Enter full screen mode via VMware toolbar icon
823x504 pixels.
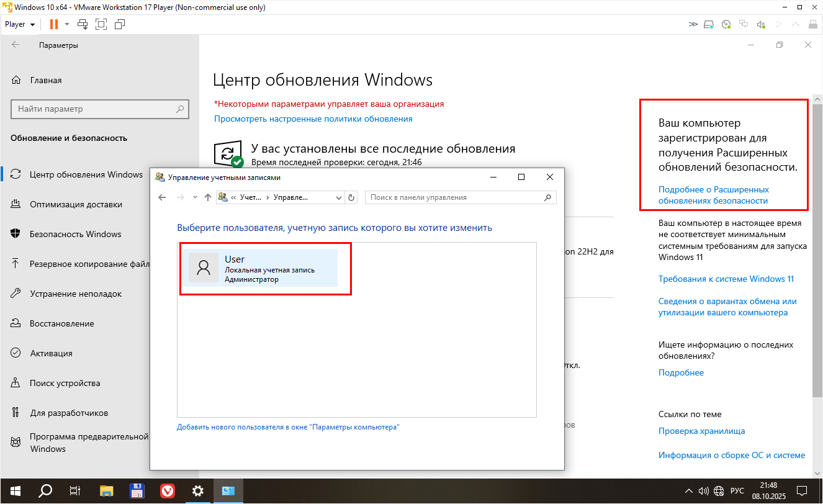(101, 24)
